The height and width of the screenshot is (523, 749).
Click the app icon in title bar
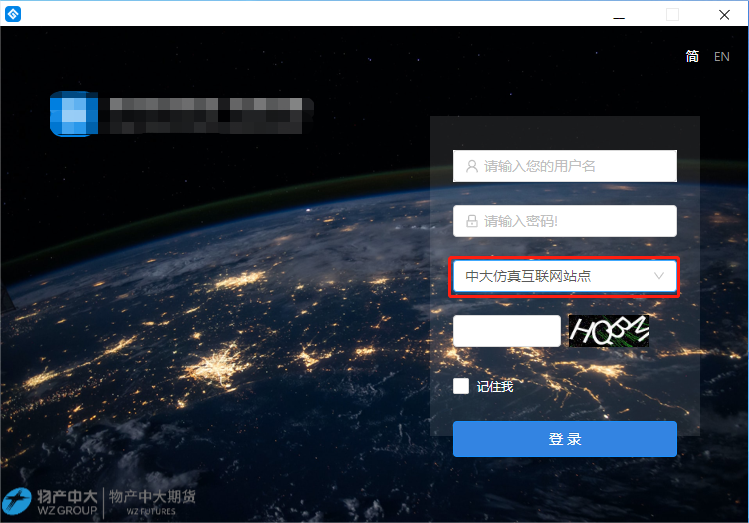click(13, 14)
